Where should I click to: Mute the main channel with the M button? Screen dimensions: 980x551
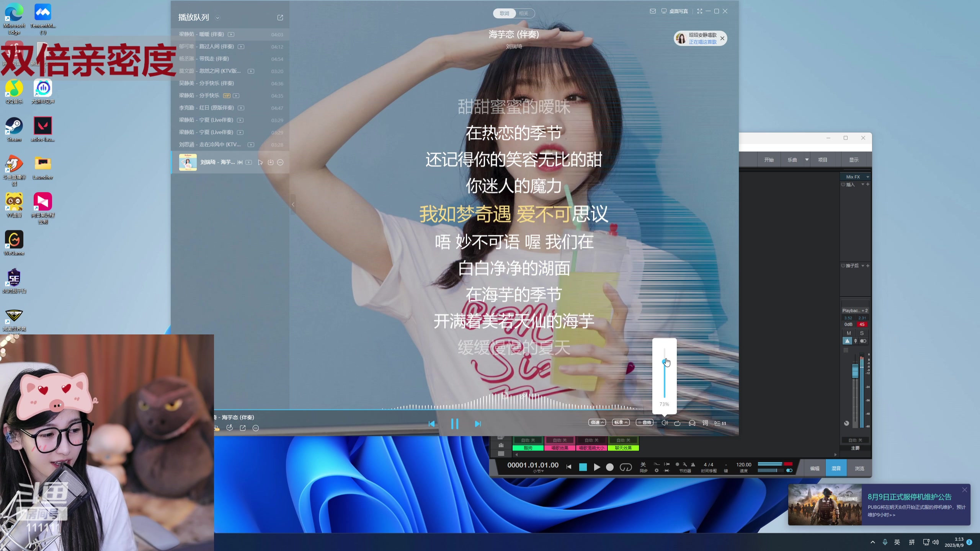pos(849,333)
